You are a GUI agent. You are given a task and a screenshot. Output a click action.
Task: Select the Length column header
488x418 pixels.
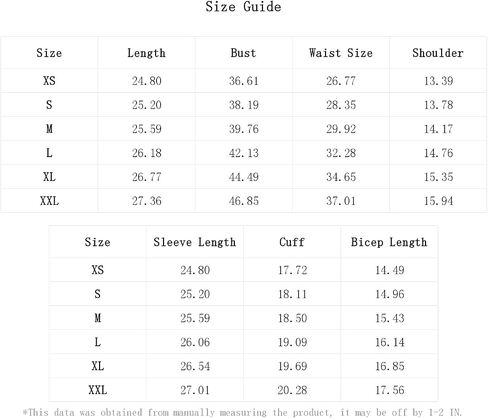tap(146, 53)
